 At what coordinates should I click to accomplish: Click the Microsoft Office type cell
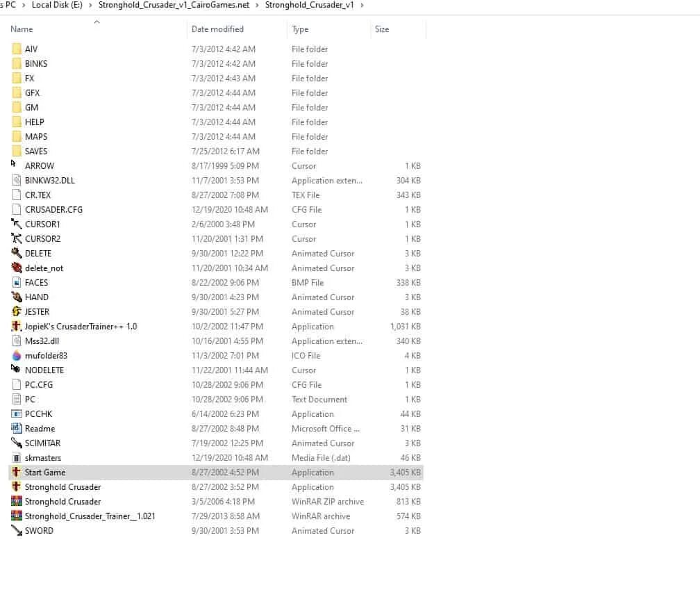click(326, 429)
